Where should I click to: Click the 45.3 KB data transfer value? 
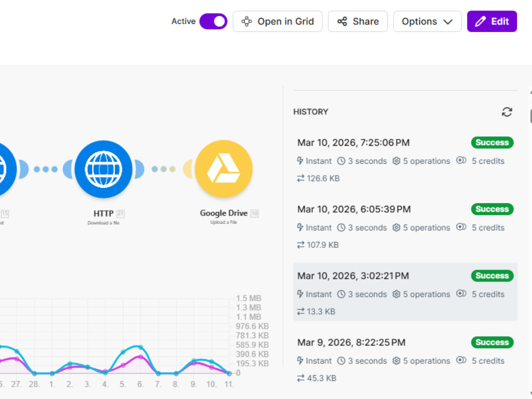point(322,378)
